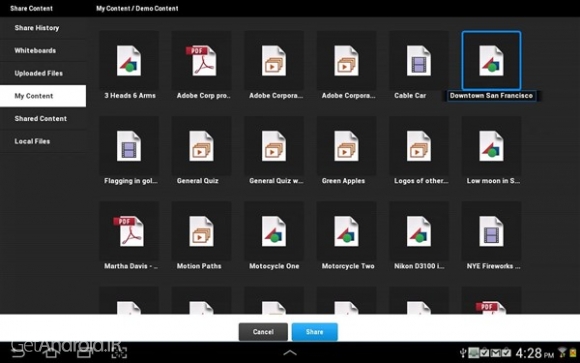Choose the Motocycle One image icon
The image size is (580, 363).
pos(274,232)
